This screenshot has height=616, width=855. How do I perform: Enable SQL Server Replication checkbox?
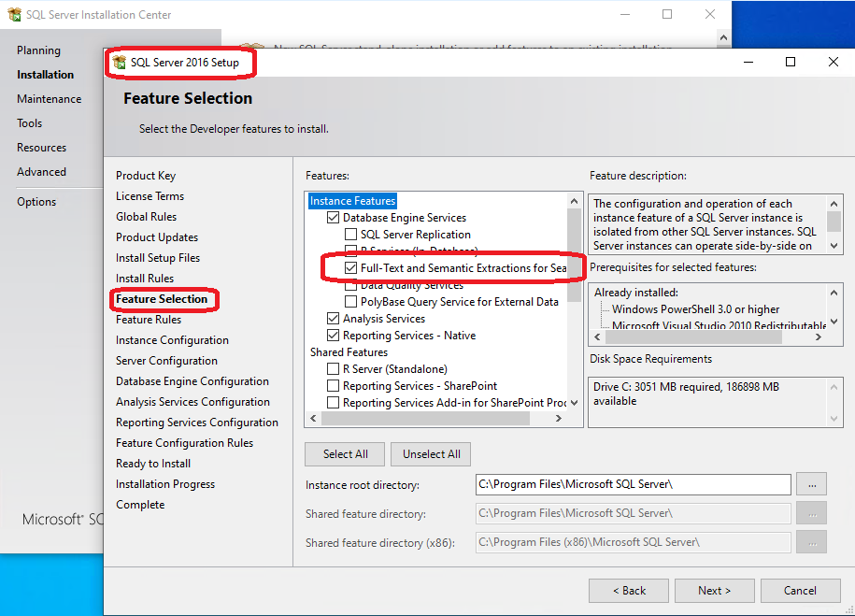(x=351, y=235)
